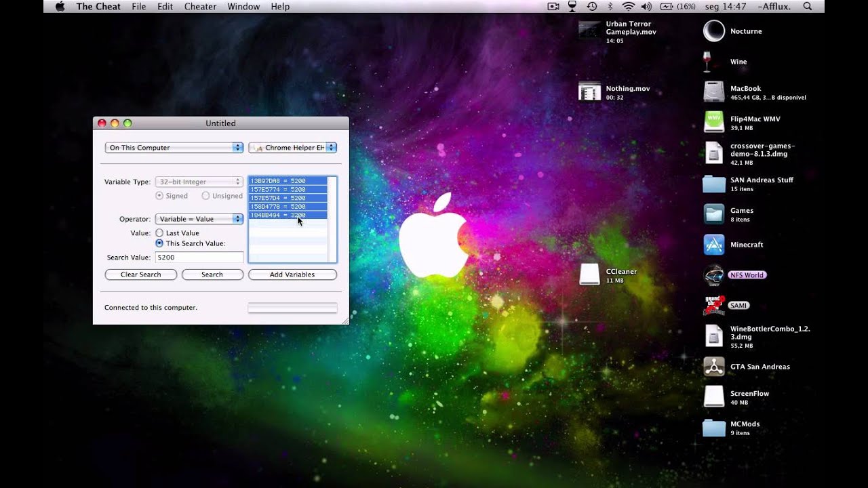The image size is (868, 488).
Task: Select the ScreenFlow disk icon
Action: tap(713, 396)
